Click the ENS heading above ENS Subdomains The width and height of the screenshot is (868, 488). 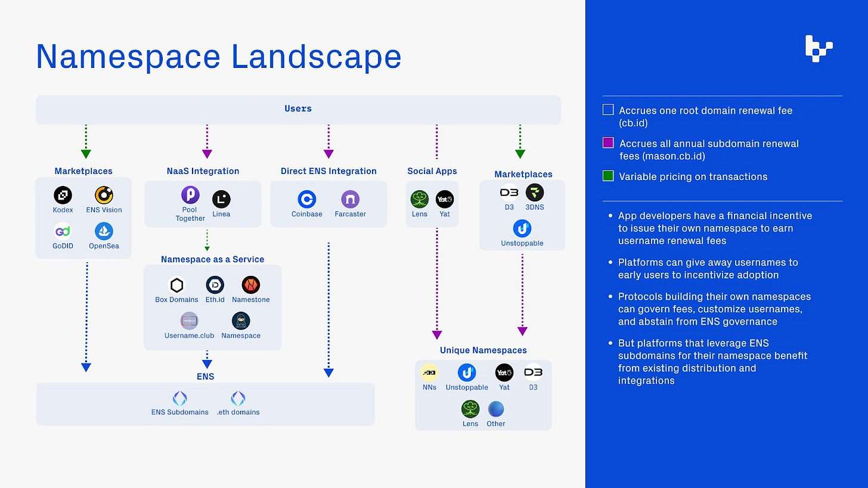[206, 377]
